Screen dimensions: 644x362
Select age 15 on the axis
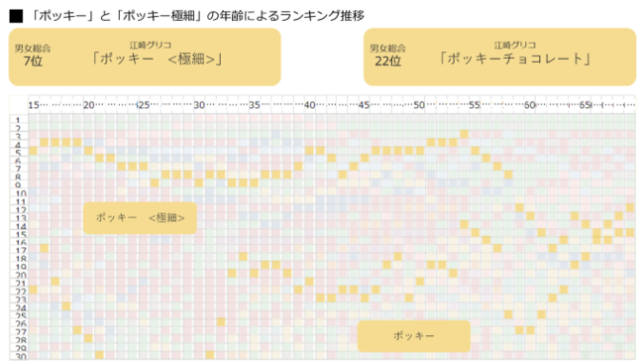34,105
